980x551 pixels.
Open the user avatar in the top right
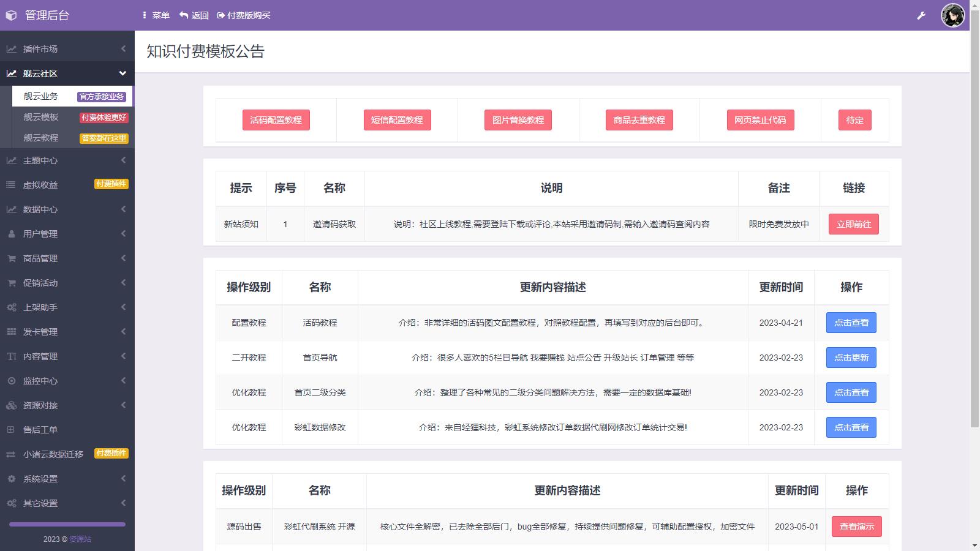[x=952, y=15]
